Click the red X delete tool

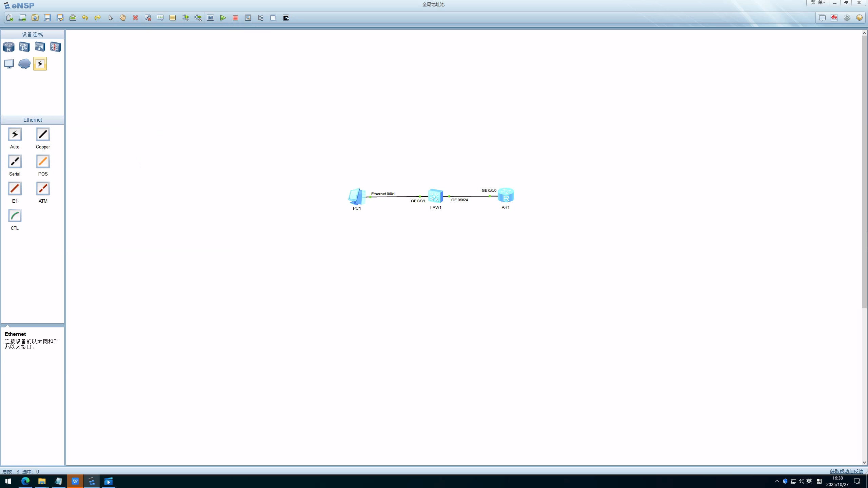[135, 18]
